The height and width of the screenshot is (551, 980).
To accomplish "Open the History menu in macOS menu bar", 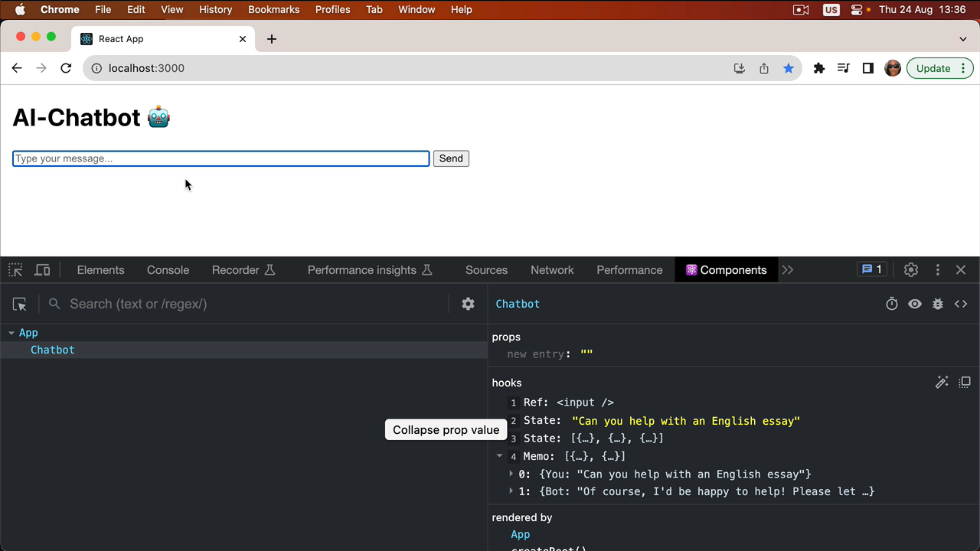I will point(215,10).
